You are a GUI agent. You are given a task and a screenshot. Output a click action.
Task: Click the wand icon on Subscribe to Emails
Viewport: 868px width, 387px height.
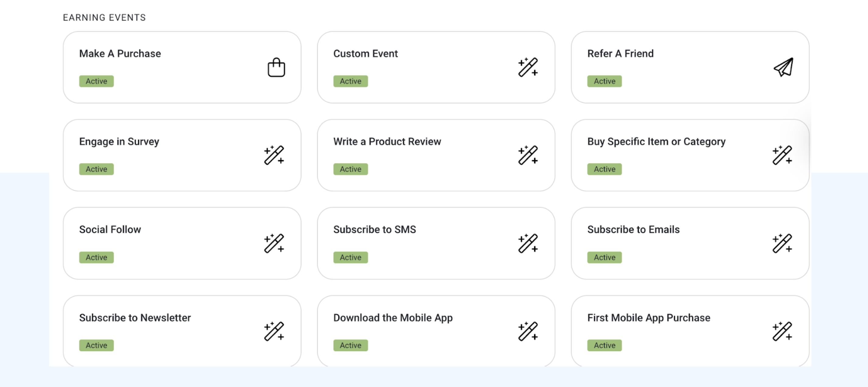782,243
